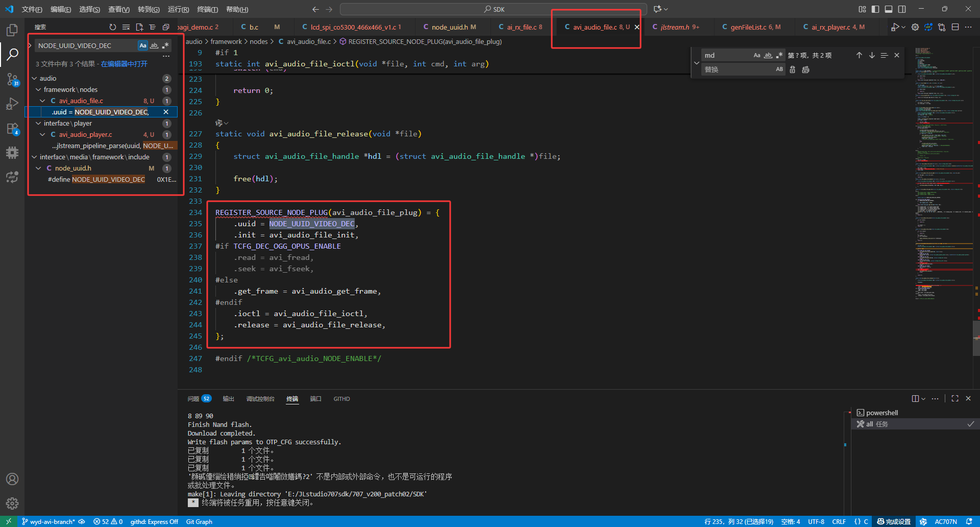Go to the next find match
980x527 pixels.
(x=872, y=55)
